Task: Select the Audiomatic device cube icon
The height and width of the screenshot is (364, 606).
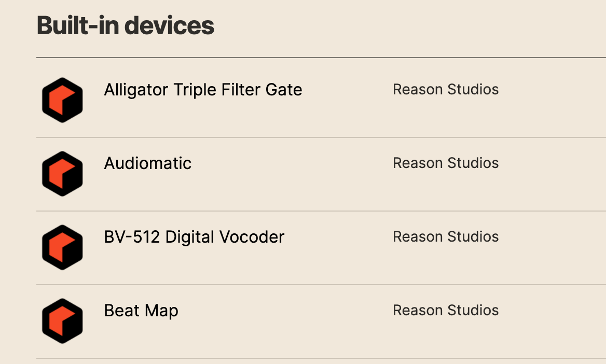Action: pos(62,174)
